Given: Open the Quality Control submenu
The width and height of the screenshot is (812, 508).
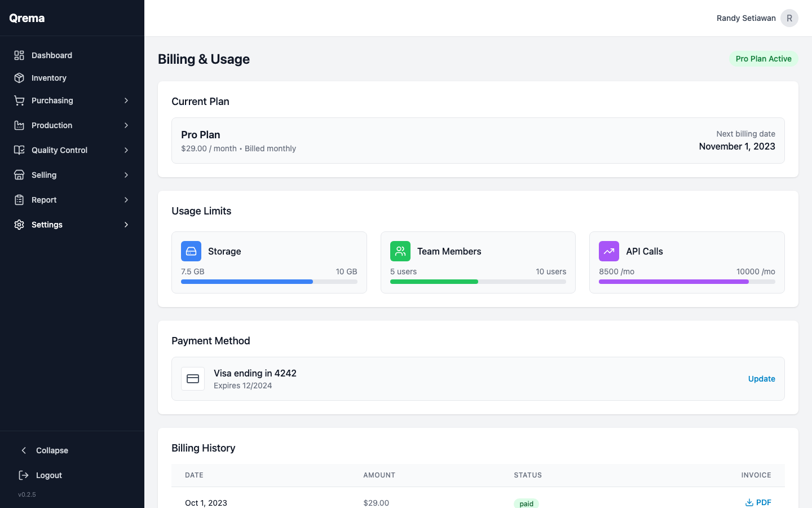Looking at the screenshot, I should (126, 150).
